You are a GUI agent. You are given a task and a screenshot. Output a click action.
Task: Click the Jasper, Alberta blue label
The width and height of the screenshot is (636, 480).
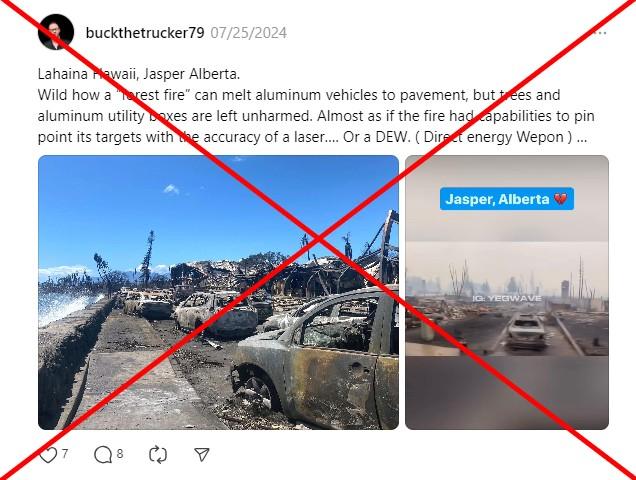click(x=507, y=199)
